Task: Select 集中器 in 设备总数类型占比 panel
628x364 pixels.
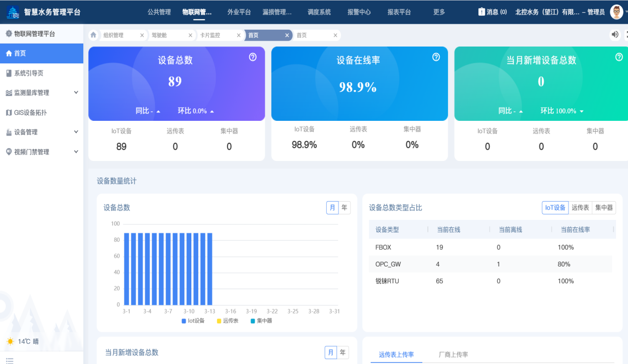Action: tap(604, 208)
